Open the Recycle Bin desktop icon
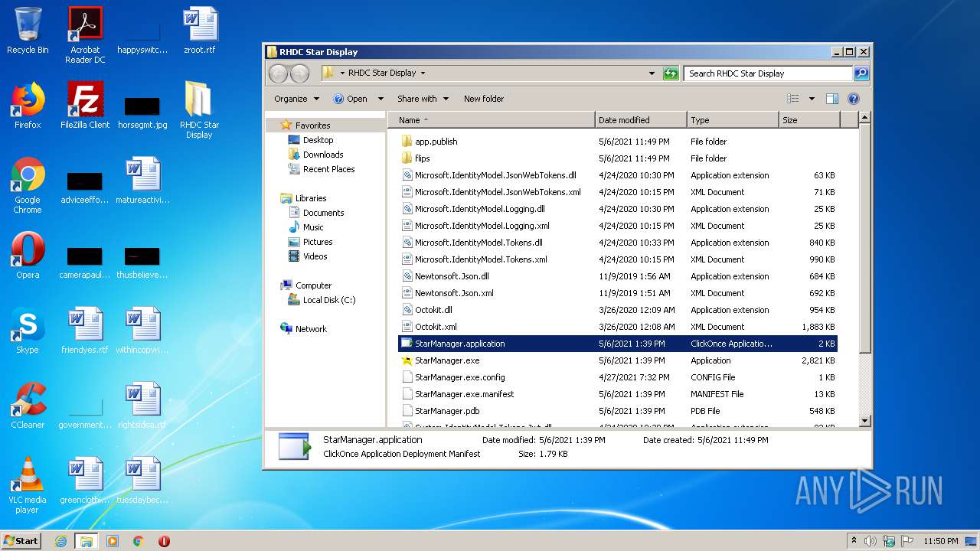The width and height of the screenshot is (980, 551). 28,31
